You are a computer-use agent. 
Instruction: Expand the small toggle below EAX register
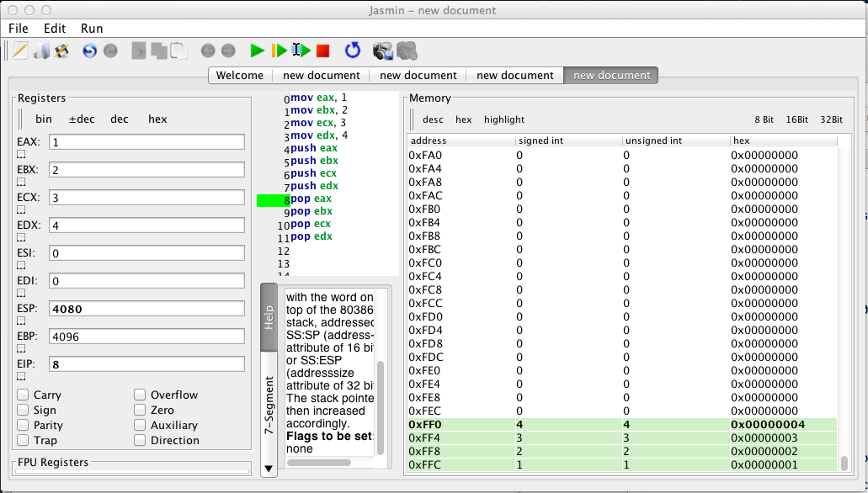(x=22, y=154)
